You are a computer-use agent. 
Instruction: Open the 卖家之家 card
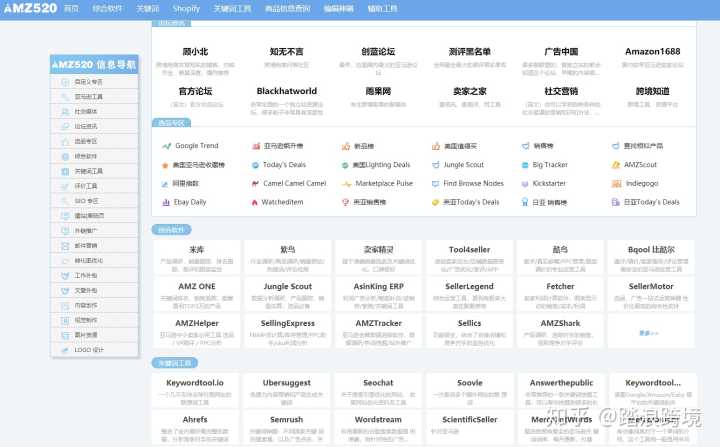tap(470, 97)
